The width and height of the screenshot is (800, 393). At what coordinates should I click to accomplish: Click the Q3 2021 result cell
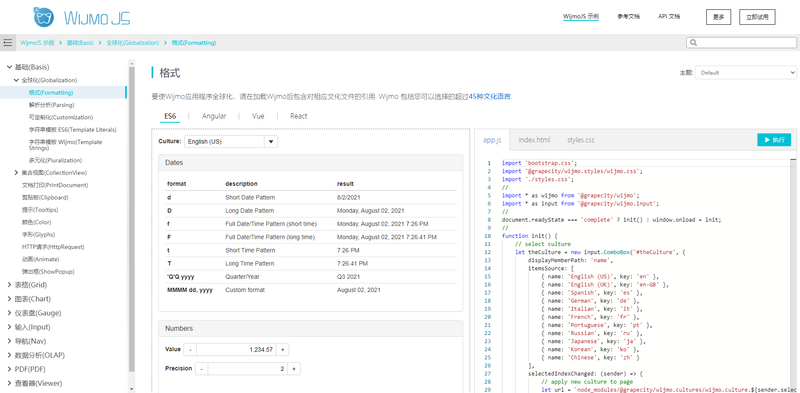click(x=348, y=277)
